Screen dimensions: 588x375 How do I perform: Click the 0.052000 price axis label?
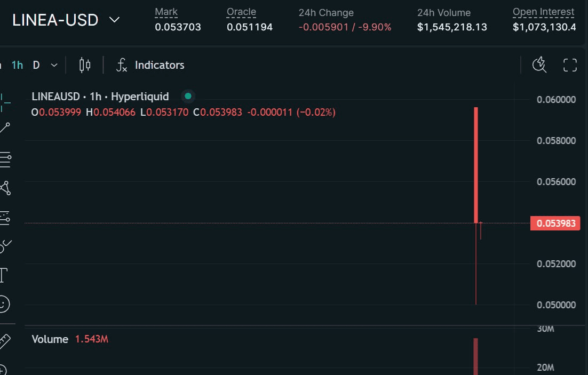(x=556, y=264)
